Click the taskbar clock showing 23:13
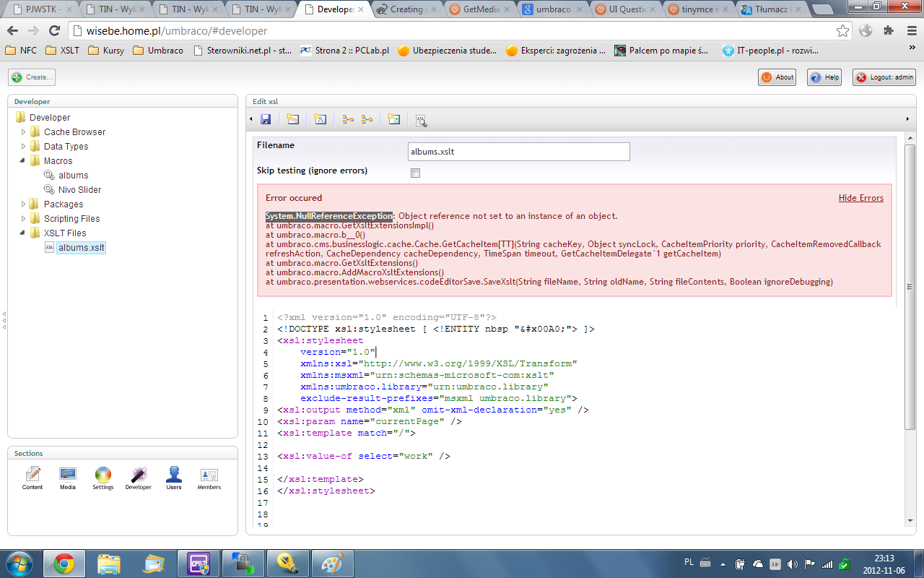 pos(884,564)
